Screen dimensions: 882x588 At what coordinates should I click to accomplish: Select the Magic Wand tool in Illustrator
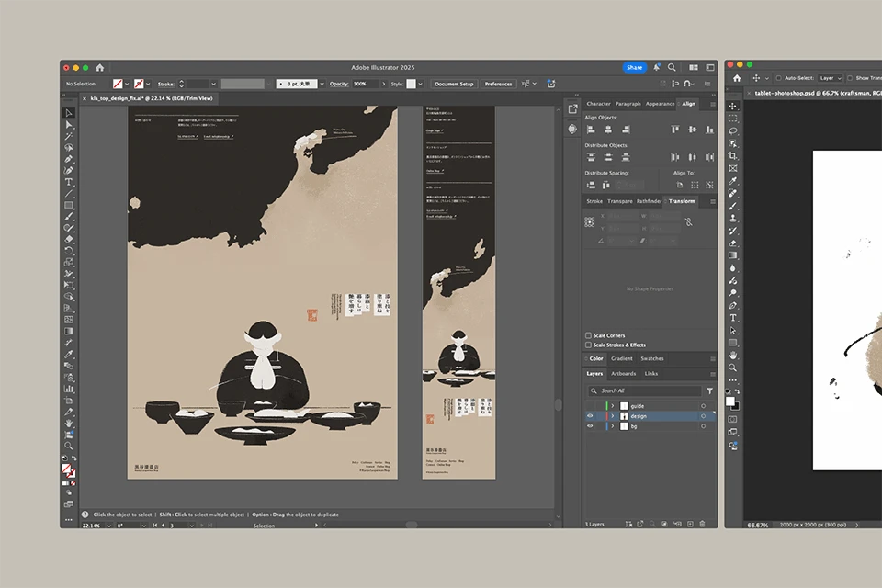point(69,136)
